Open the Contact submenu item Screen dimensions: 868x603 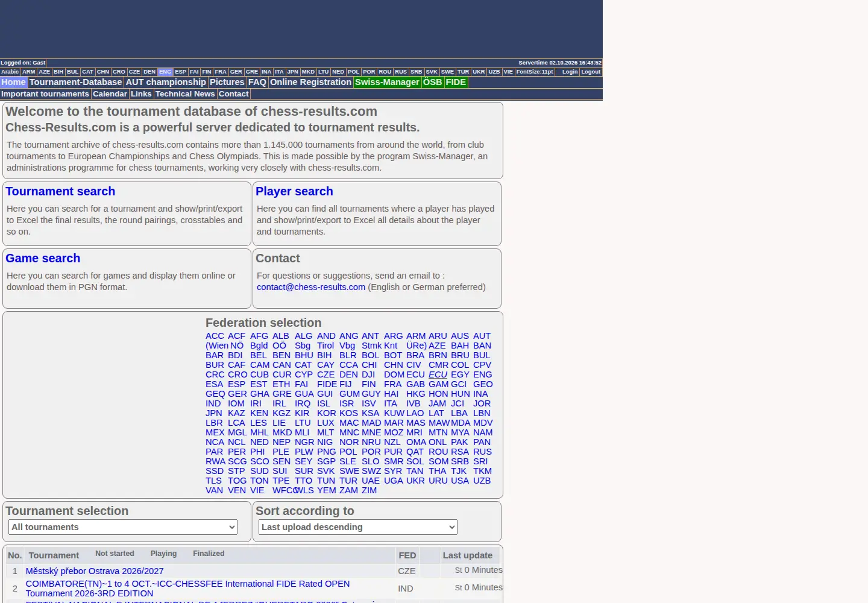pos(234,93)
